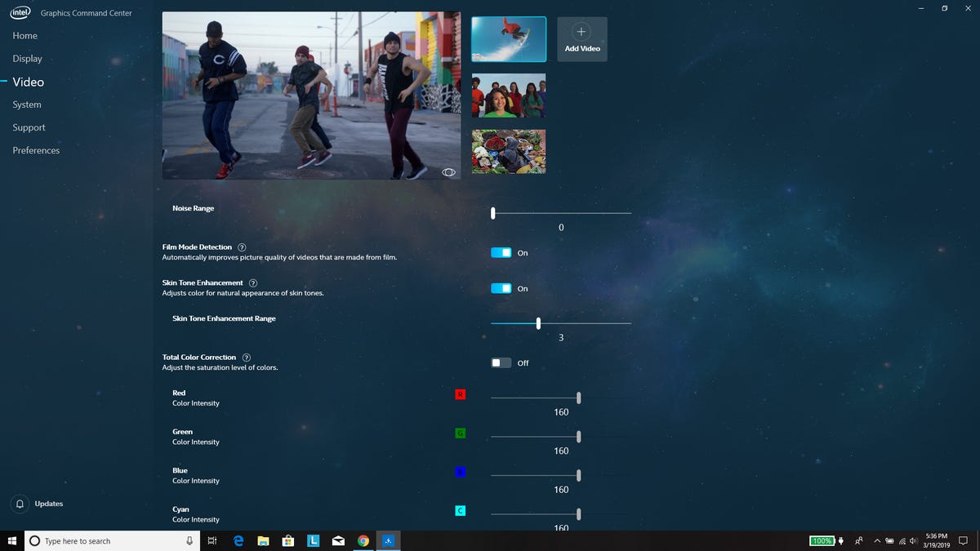
Task: Open the Support page
Action: pyautogui.click(x=29, y=127)
